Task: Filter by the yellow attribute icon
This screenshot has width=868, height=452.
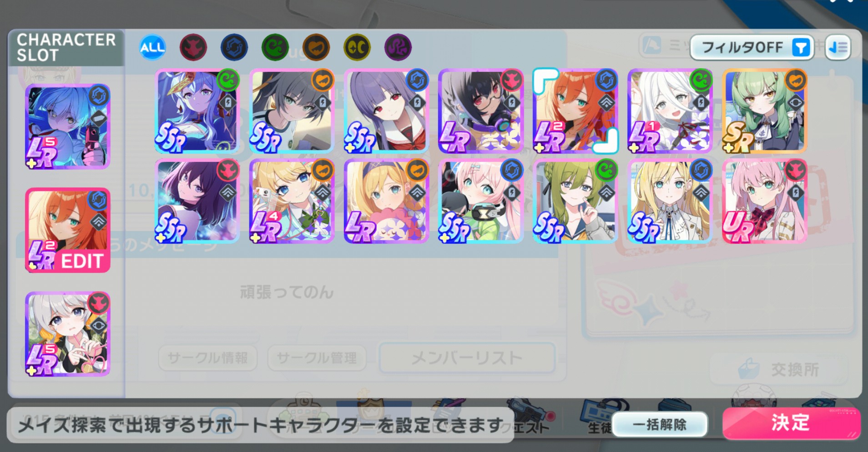Action: tap(357, 47)
